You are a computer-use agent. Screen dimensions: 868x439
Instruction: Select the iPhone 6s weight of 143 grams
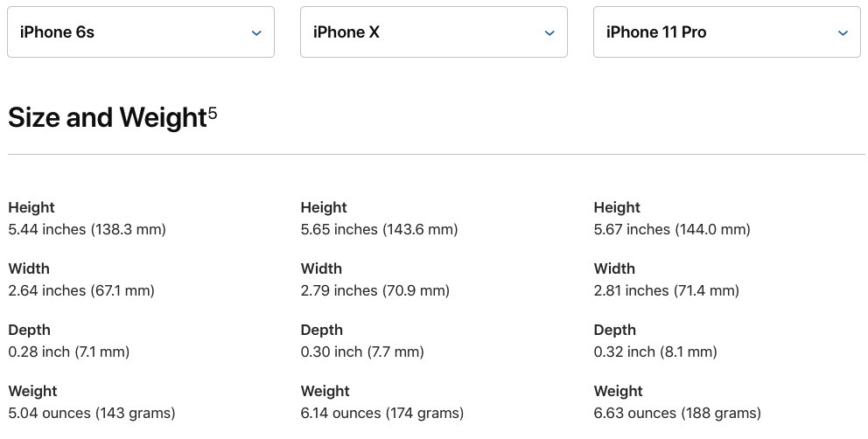point(91,414)
